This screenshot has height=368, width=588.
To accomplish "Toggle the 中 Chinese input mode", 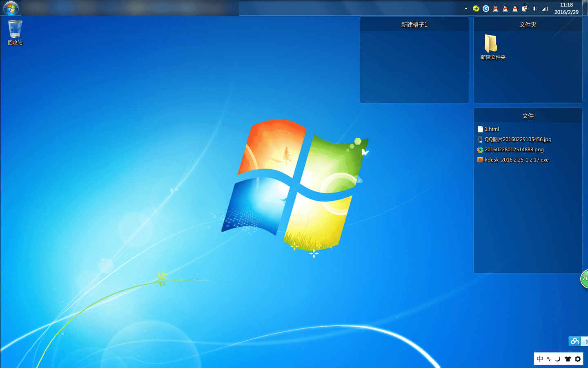I will (x=540, y=359).
